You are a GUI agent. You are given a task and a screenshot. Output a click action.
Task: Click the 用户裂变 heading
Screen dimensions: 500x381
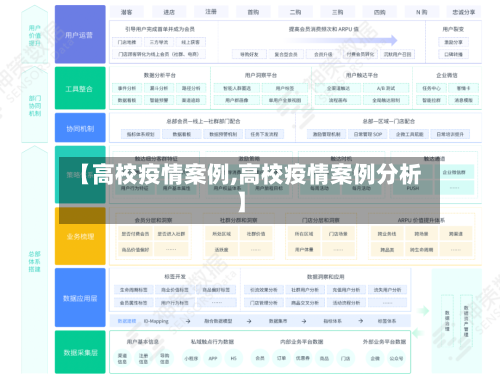[x=453, y=29]
